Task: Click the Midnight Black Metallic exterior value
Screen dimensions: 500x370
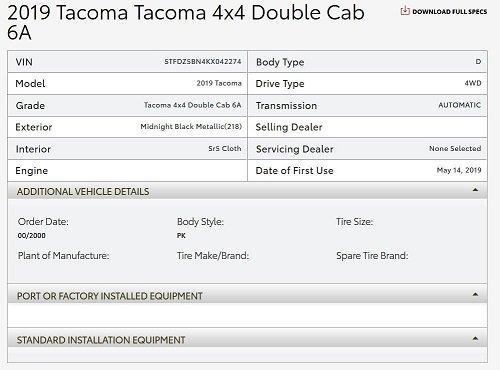Action: pos(191,127)
